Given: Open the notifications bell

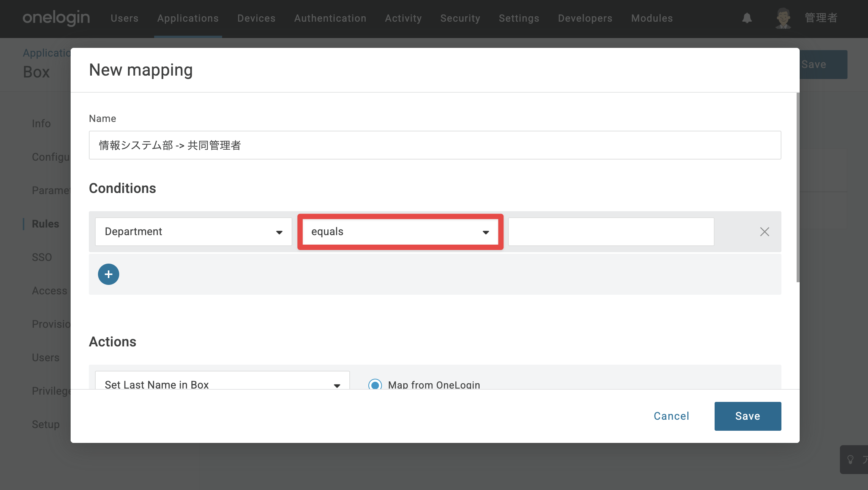Looking at the screenshot, I should pos(747,18).
